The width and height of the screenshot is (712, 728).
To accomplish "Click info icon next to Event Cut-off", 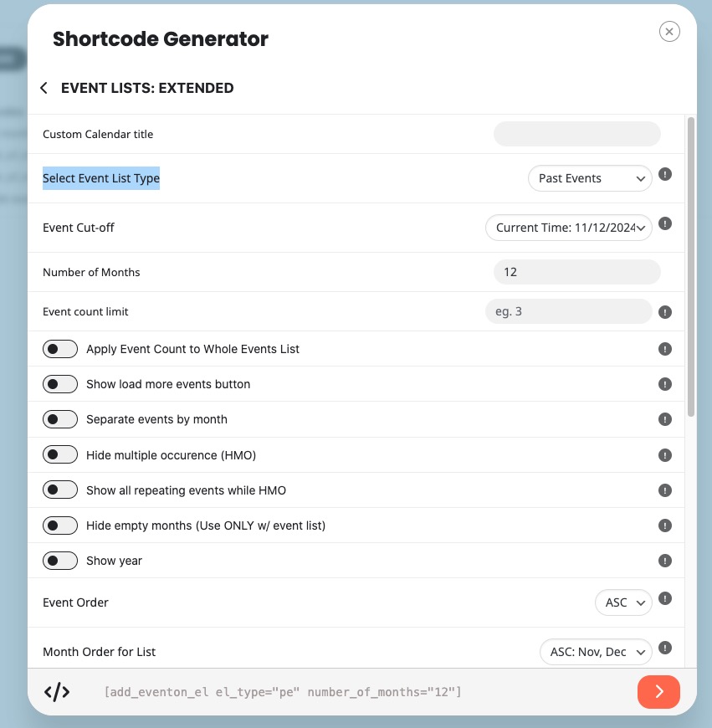I will point(664,223).
